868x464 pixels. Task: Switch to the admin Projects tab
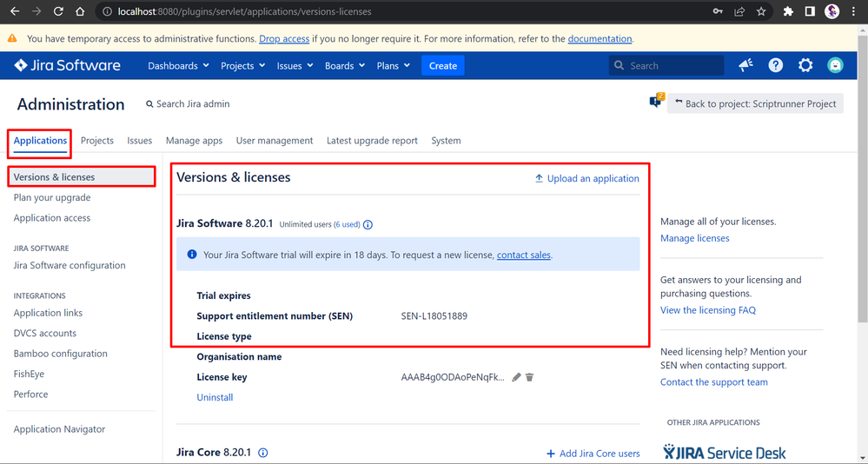pos(96,141)
